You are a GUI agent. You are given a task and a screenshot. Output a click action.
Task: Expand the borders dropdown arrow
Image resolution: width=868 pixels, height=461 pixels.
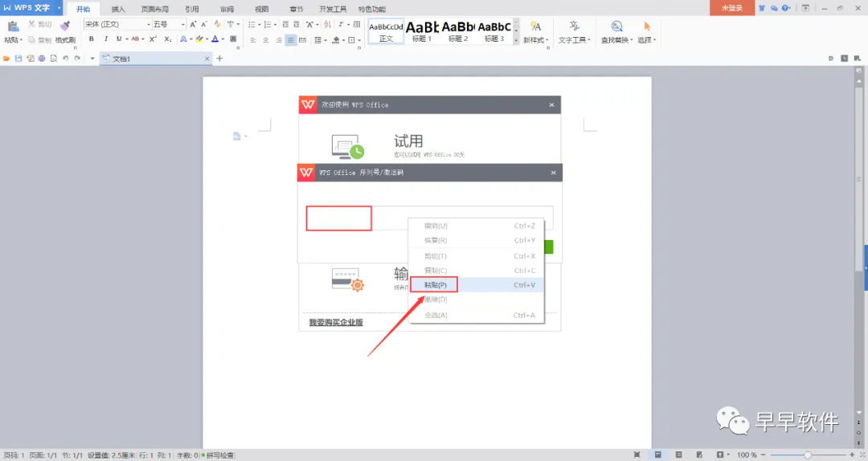pos(358,40)
